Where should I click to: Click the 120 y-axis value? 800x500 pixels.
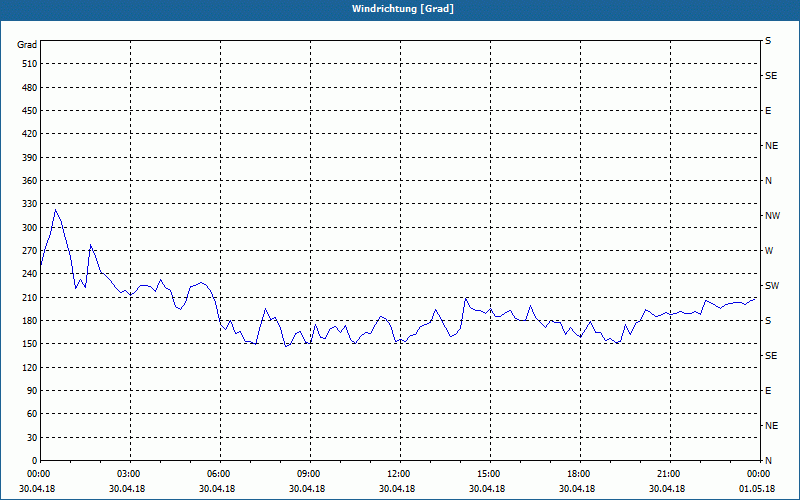(30, 367)
